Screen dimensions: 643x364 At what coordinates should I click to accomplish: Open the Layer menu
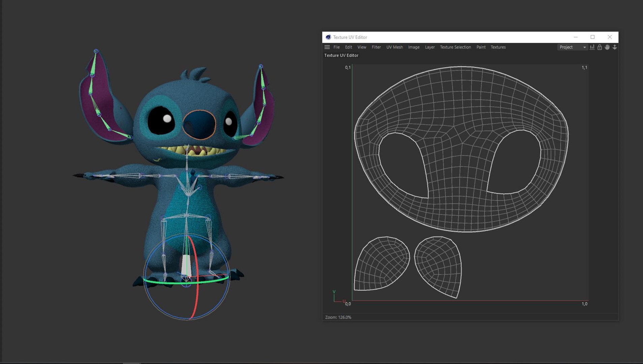430,47
